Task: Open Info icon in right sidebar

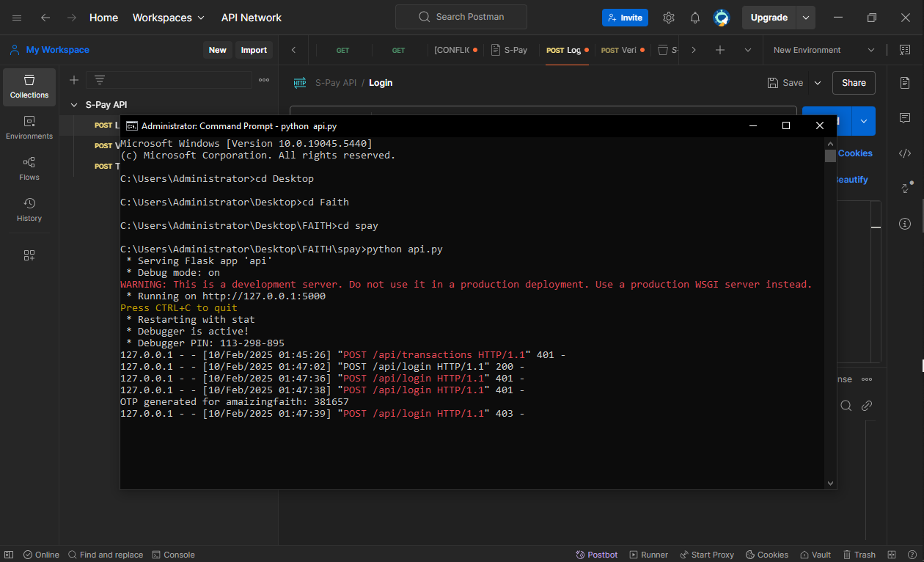Action: click(x=905, y=224)
